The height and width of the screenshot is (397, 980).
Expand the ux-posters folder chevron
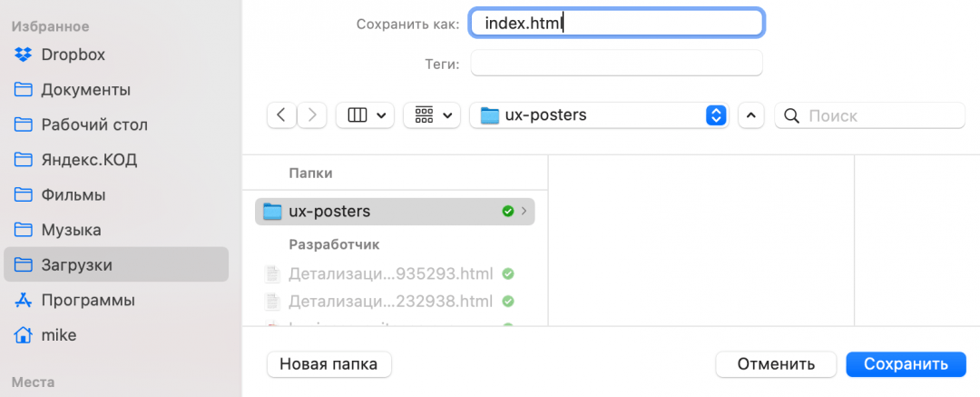(524, 212)
